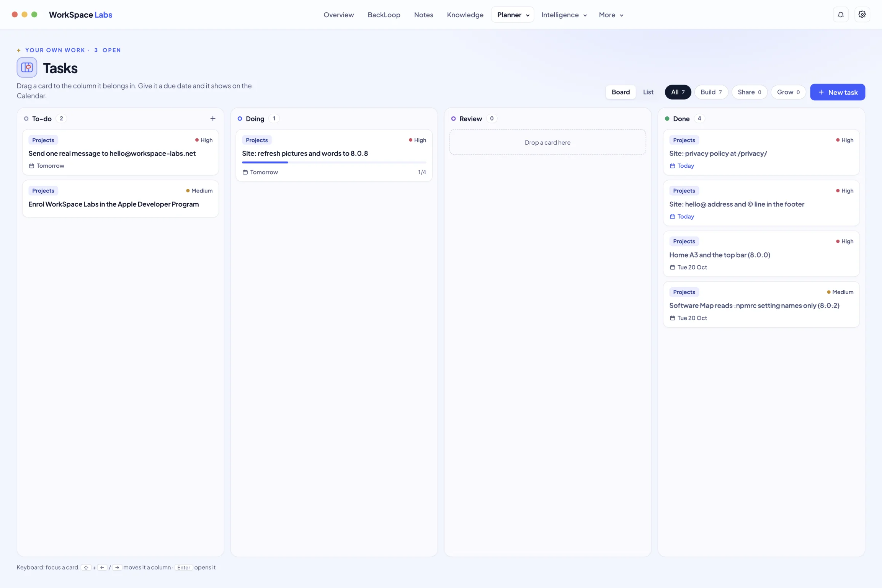This screenshot has width=882, height=588.
Task: Open the Enrol WorkSpace Labs in the Apple Developer Program card
Action: pyautogui.click(x=121, y=199)
